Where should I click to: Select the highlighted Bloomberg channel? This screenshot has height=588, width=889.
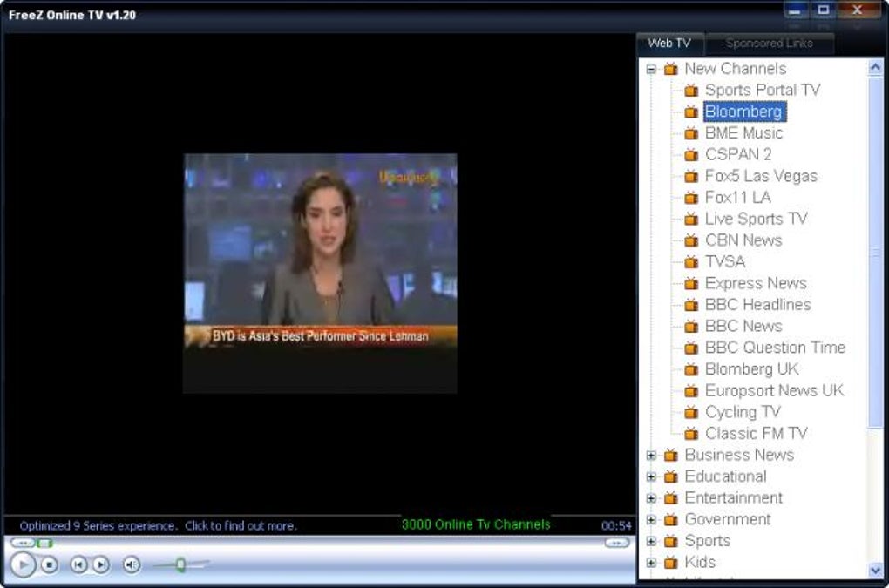pos(743,112)
